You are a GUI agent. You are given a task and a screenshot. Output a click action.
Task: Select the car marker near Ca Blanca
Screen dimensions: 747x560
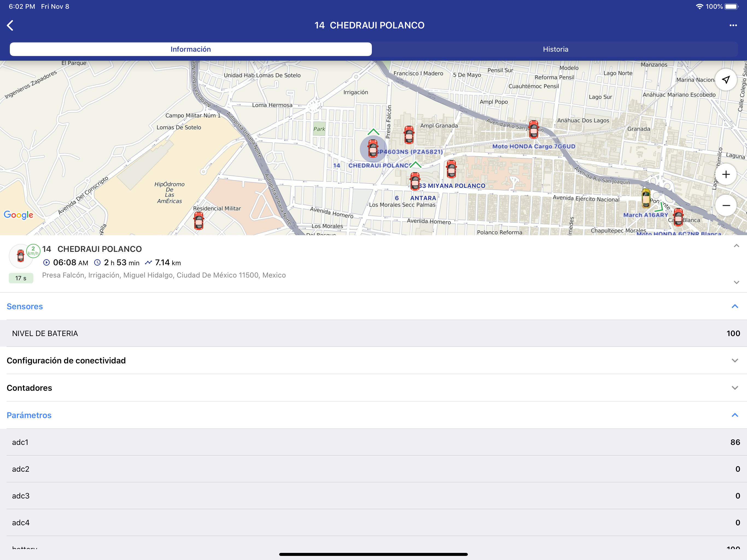(678, 217)
